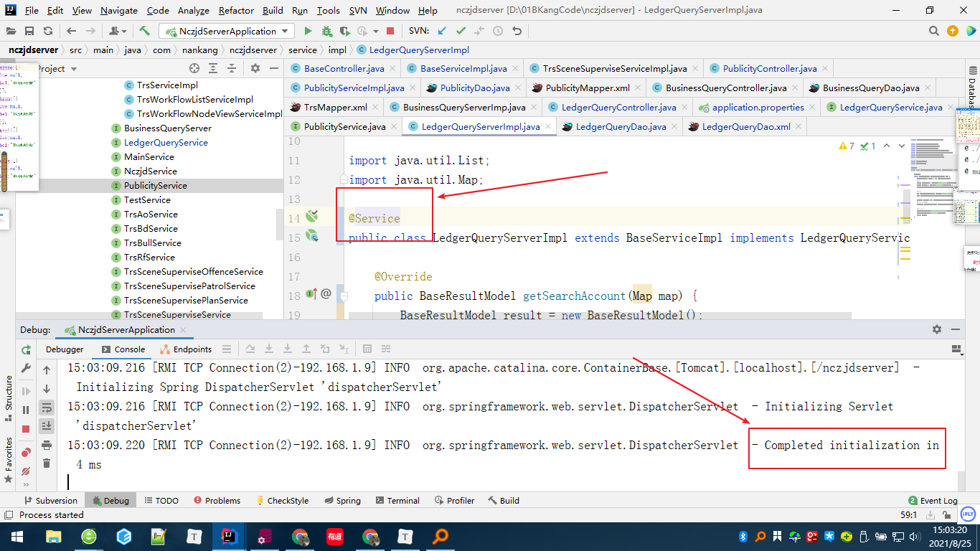Switch to the Debugger tab
This screenshot has width=980, height=551.
pyautogui.click(x=65, y=349)
